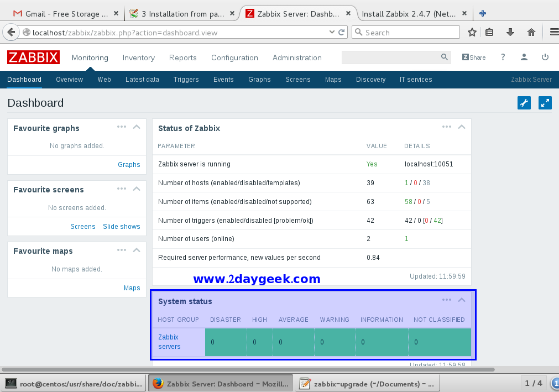Collapse the Favourite graphs widget

(x=137, y=127)
